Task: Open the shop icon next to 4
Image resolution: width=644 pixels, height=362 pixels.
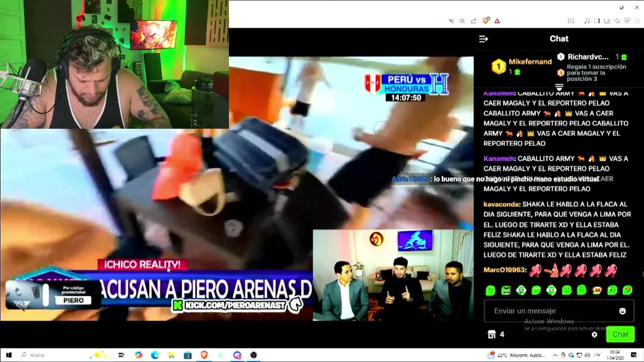Action: coord(492,334)
